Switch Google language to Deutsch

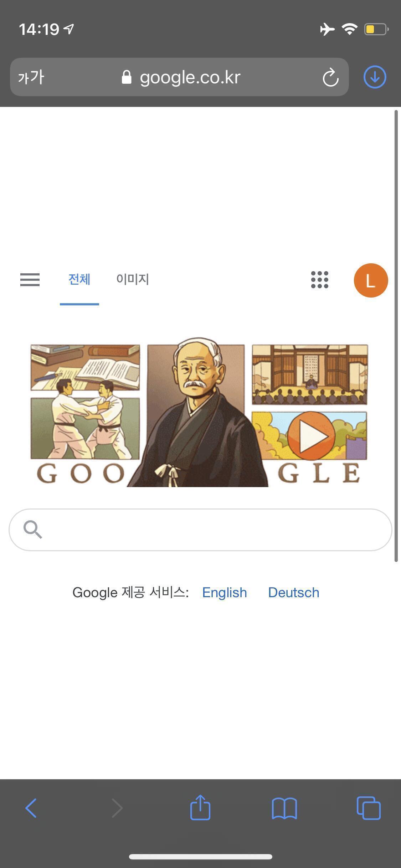click(x=294, y=593)
